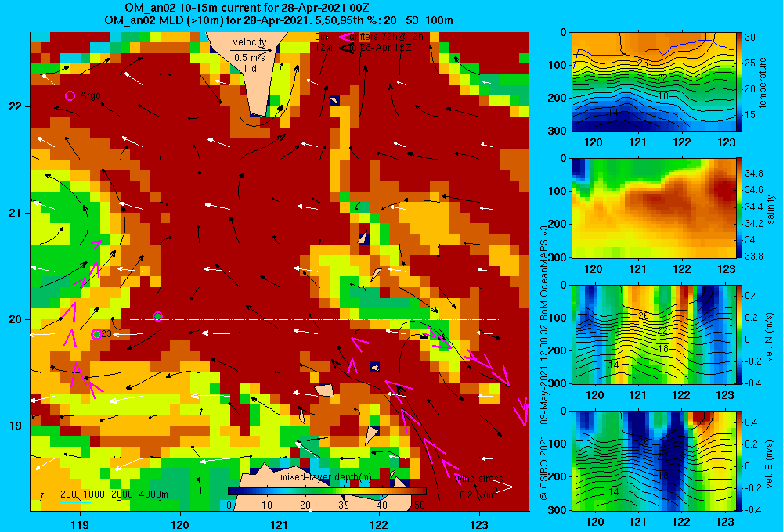Click the white dashed section line across the map
783x532 pixels.
(x=314, y=319)
